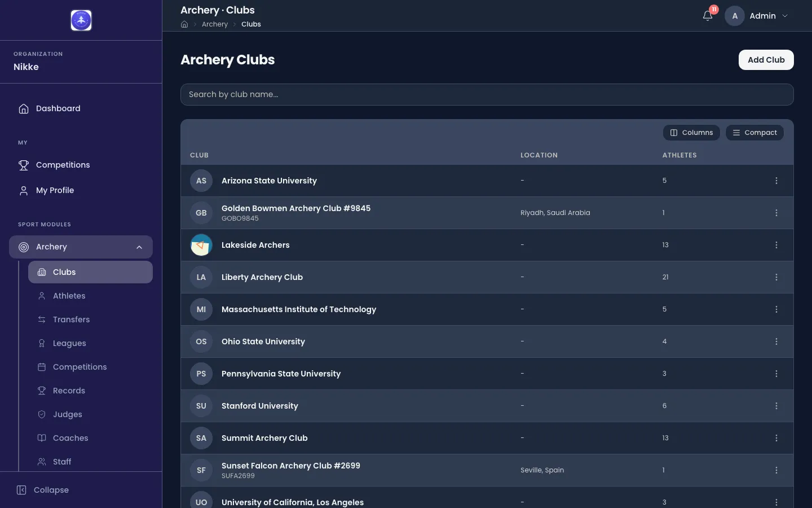The image size is (812, 508).
Task: Open the notifications bell
Action: [x=708, y=16]
